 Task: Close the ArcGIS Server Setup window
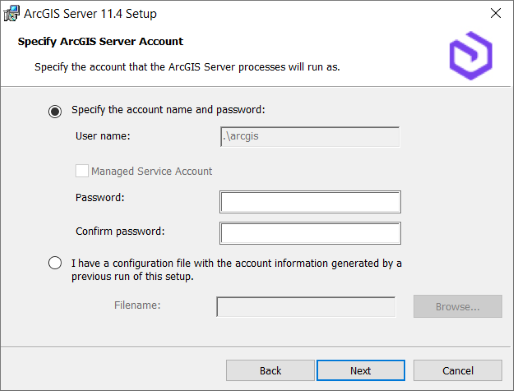pyautogui.click(x=496, y=13)
